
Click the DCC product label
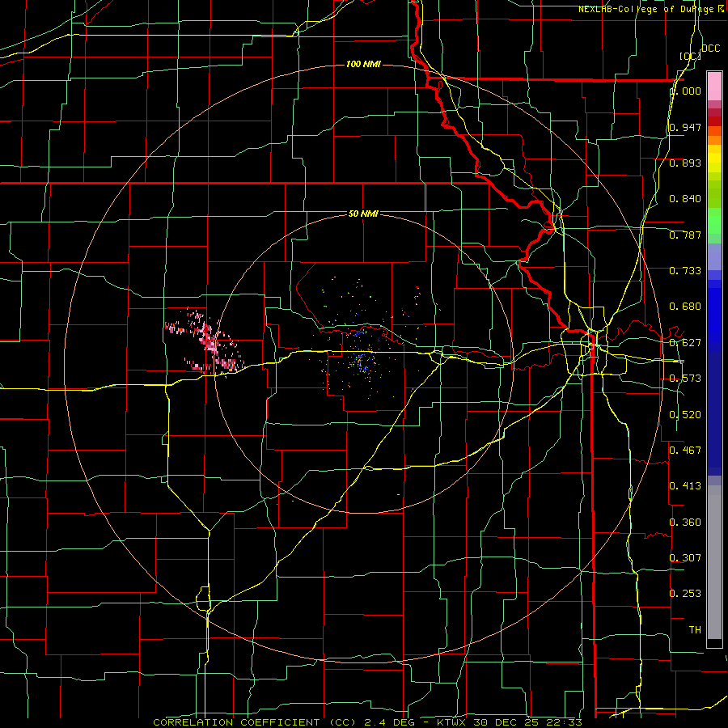coord(711,49)
